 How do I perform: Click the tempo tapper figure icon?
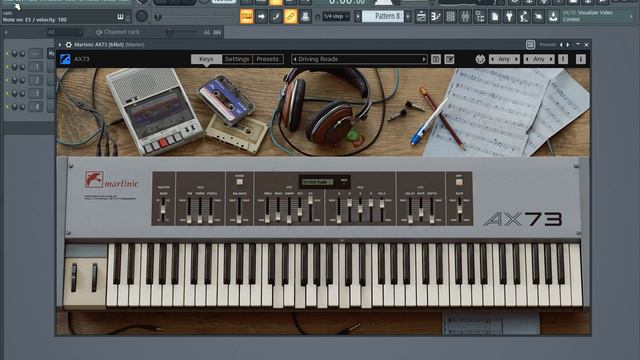pyautogui.click(x=524, y=17)
